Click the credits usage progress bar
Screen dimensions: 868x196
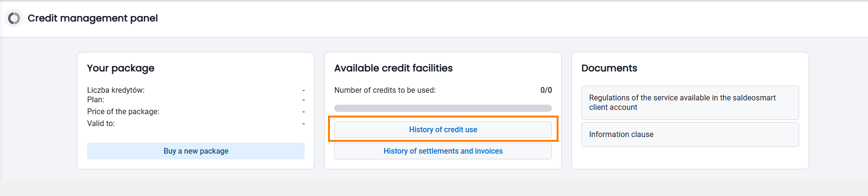[443, 108]
